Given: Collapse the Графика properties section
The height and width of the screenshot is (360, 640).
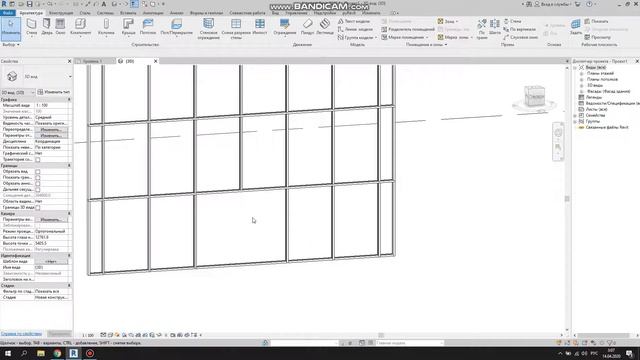Looking at the screenshot, I should (69, 100).
